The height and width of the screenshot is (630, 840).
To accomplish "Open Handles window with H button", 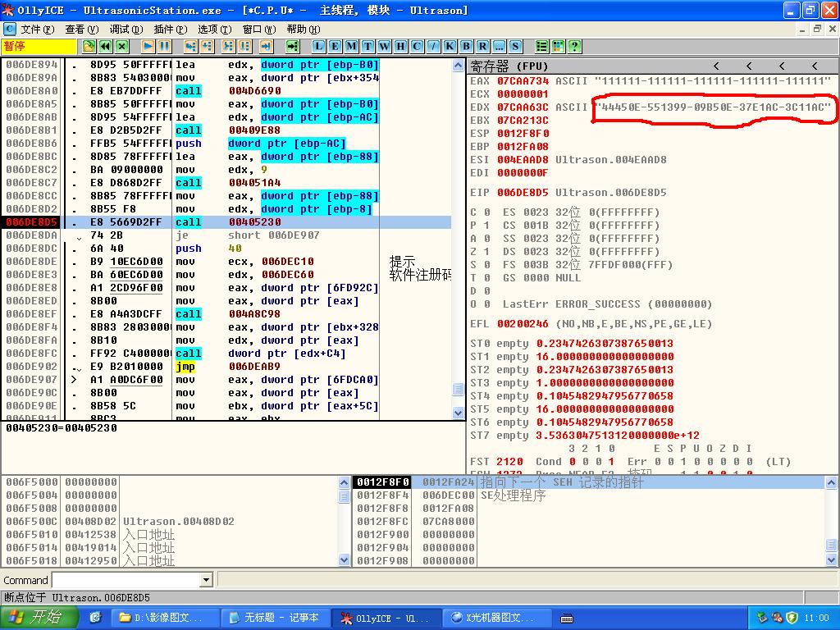I will [x=400, y=47].
